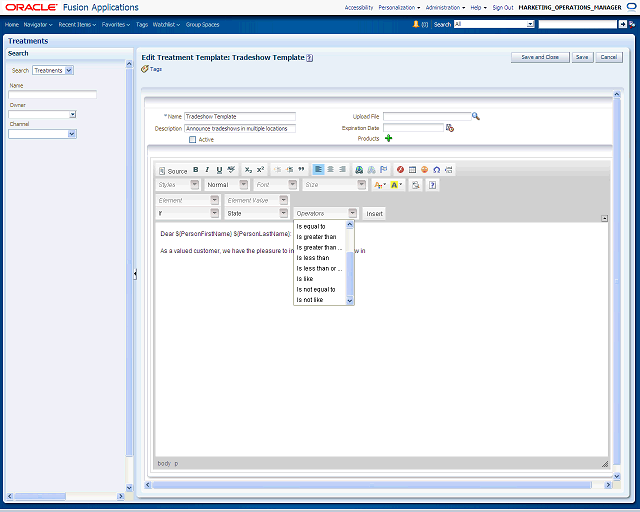Open the Recent Items menu
640x512 pixels.
[77, 24]
